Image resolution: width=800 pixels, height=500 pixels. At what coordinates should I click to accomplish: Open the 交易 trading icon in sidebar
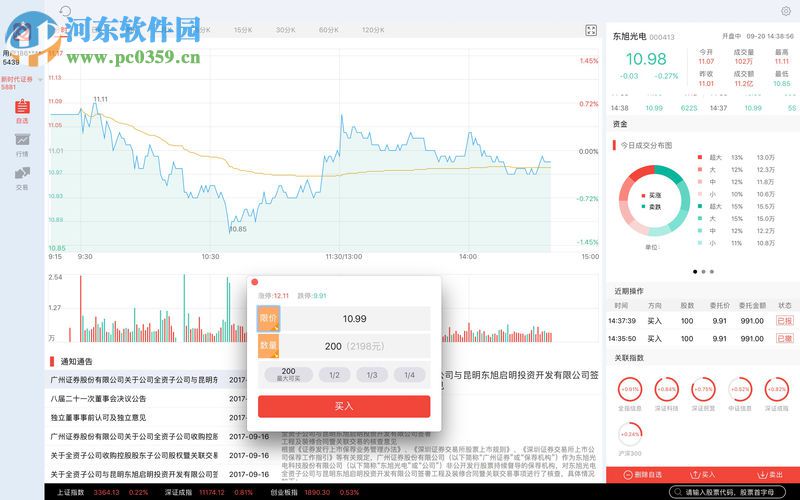(x=22, y=178)
